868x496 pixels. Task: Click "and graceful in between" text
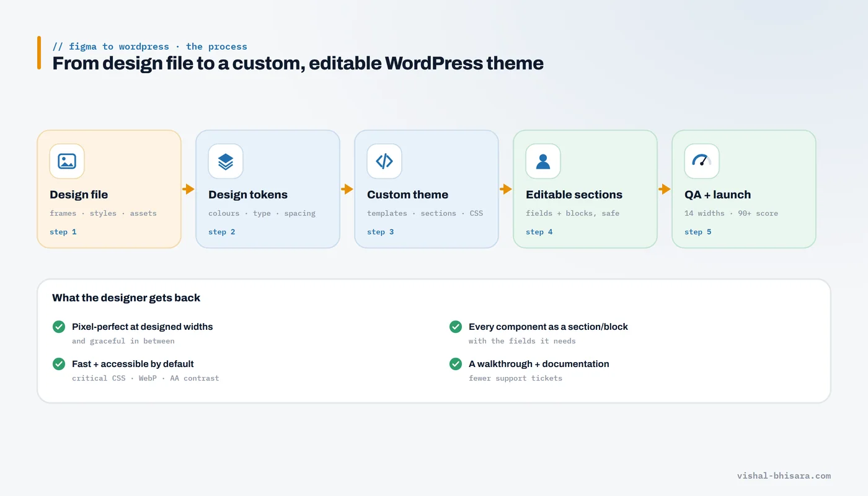click(123, 341)
